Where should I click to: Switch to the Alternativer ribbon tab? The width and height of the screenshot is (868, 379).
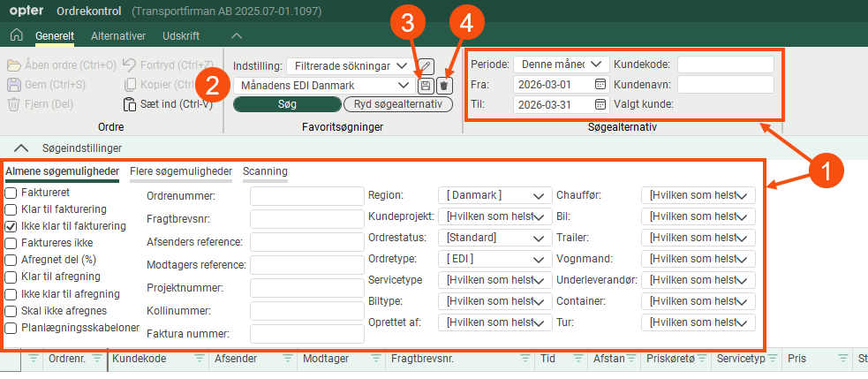point(118,36)
